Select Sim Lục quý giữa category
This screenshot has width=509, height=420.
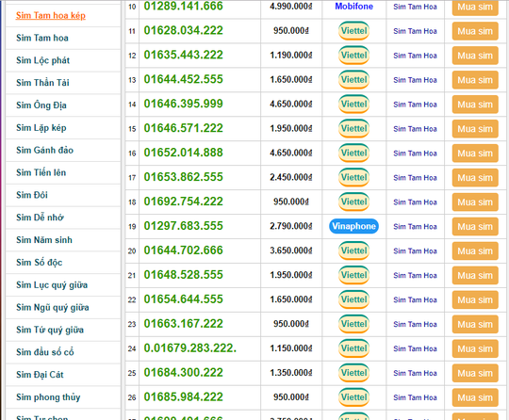52,285
